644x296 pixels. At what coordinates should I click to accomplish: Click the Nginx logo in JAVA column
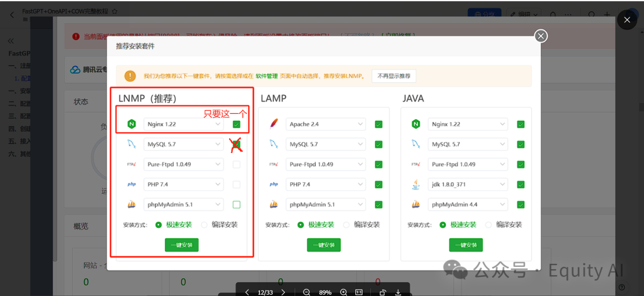click(416, 124)
